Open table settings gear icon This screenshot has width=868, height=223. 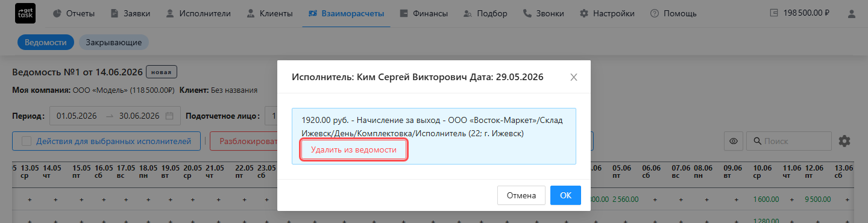pyautogui.click(x=844, y=141)
